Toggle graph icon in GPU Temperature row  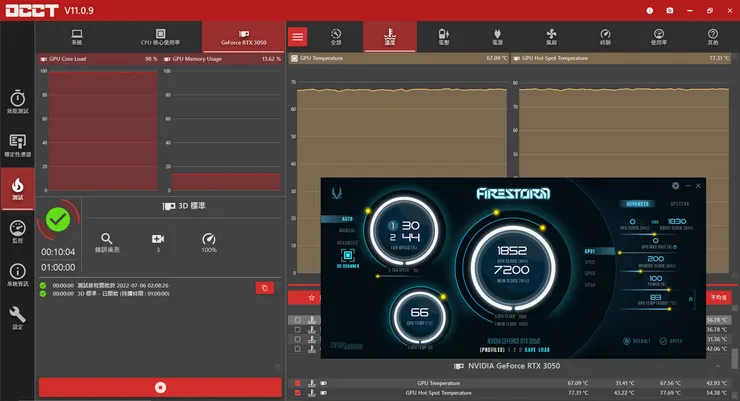[311, 383]
